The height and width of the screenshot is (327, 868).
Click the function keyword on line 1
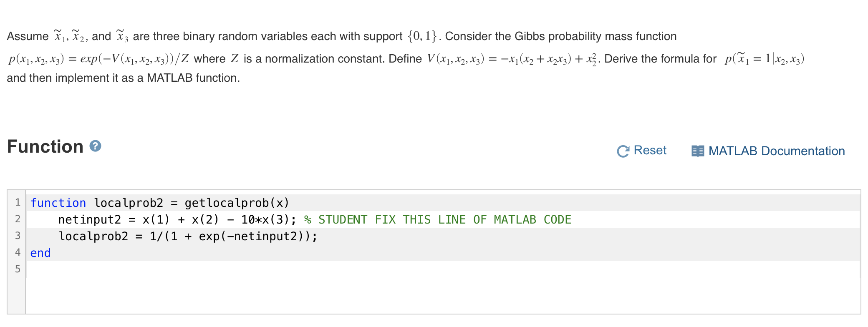click(x=58, y=203)
